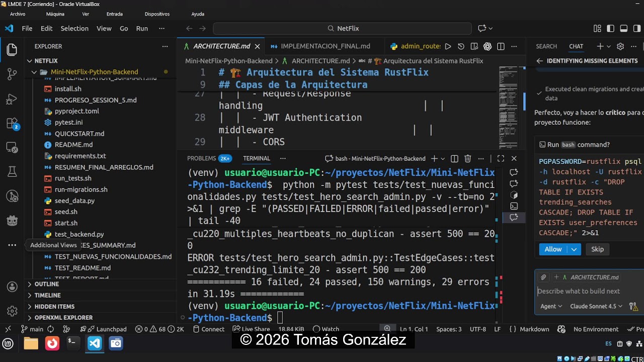The height and width of the screenshot is (362, 644).
Task: Open the Testing flask view
Action: click(12, 172)
